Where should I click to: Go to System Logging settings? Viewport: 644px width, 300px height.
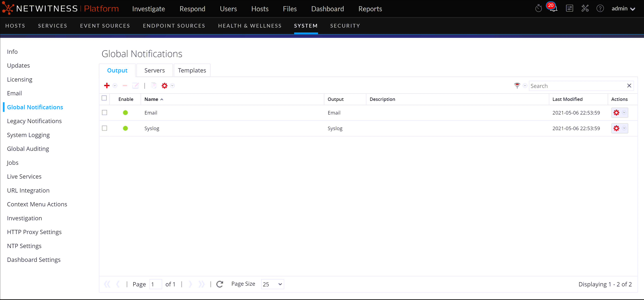(x=28, y=135)
